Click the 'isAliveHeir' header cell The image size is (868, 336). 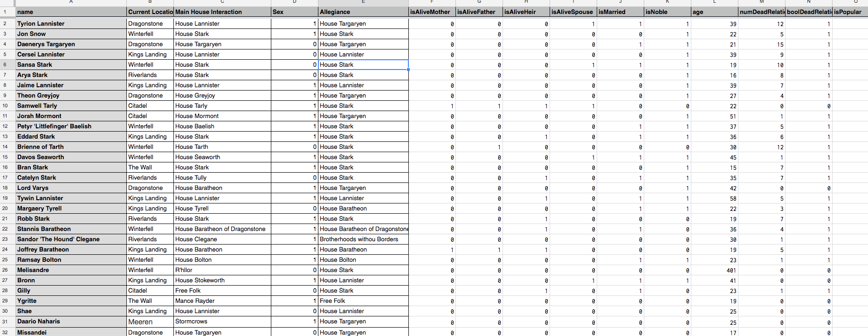tap(526, 12)
